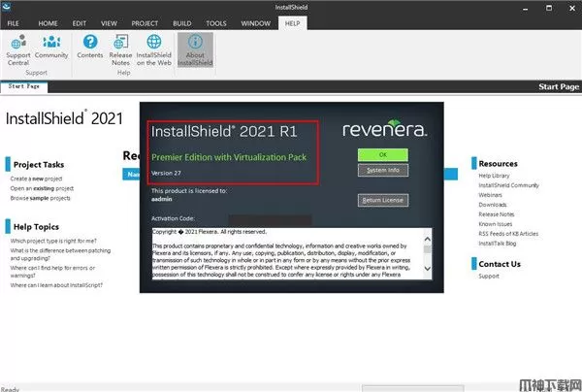Image resolution: width=582 pixels, height=392 pixels.
Task: Click the Help Topics heading
Action: click(36, 227)
